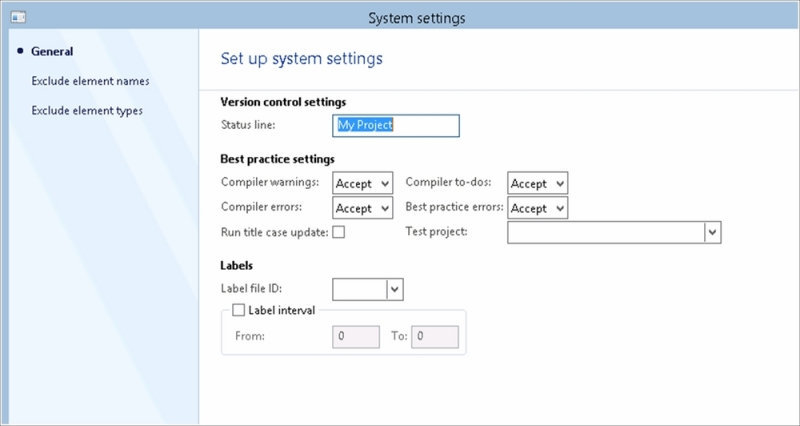Open the General settings page
This screenshot has width=800, height=426.
[52, 51]
